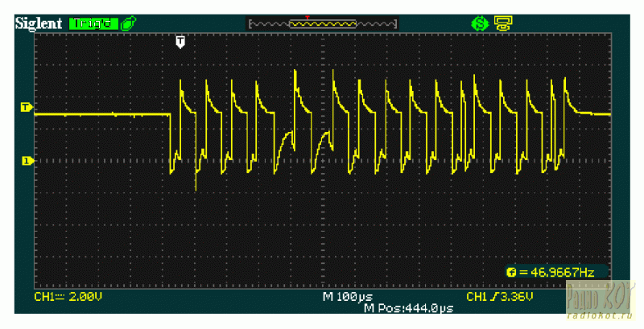The width and height of the screenshot is (644, 329).
Task: Click the channel 1 ground marker
Action: [26, 161]
